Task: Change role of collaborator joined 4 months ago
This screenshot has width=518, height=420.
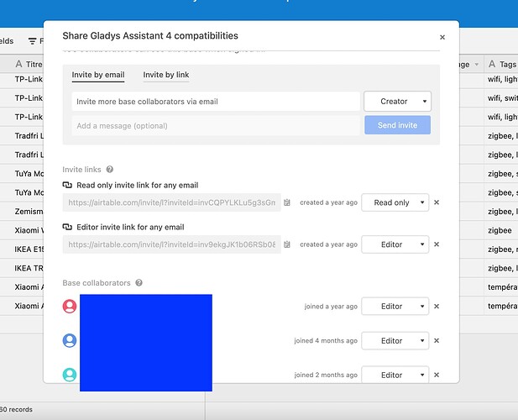Action: tap(395, 341)
